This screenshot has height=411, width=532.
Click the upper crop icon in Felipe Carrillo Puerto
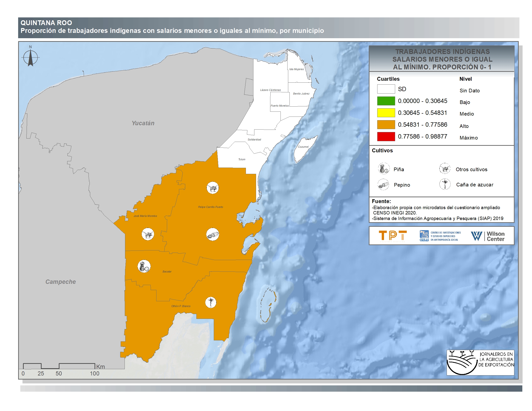pyautogui.click(x=213, y=188)
